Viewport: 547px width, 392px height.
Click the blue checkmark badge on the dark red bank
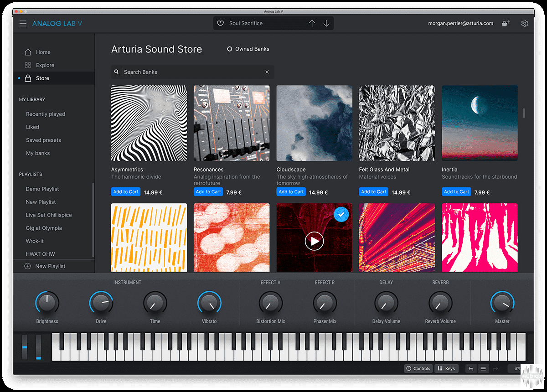pyautogui.click(x=341, y=214)
